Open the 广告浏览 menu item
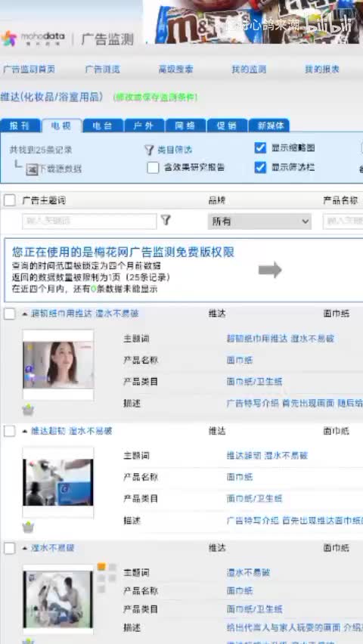Viewport: 363px width, 644px height. (103, 70)
